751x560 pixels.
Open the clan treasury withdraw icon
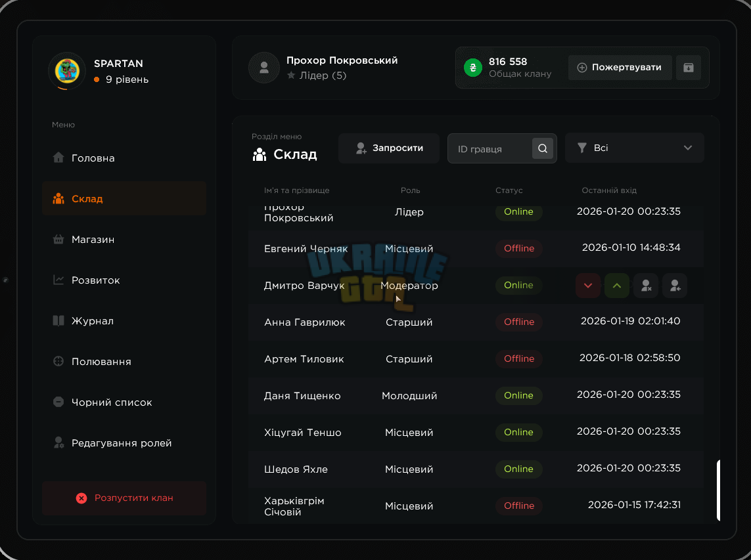689,68
